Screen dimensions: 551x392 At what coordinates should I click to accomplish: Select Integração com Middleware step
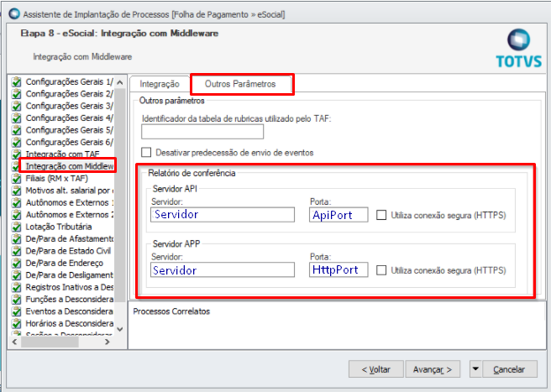click(x=70, y=166)
